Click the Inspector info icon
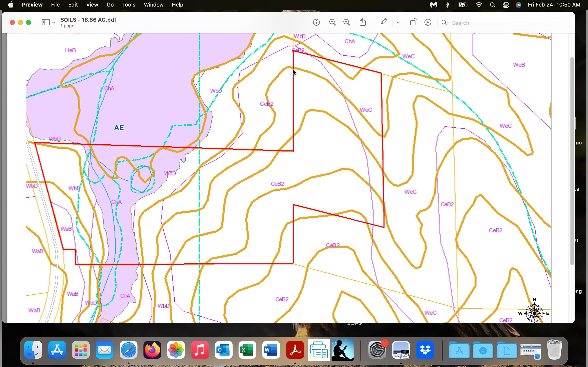The width and height of the screenshot is (588, 367). [x=316, y=23]
